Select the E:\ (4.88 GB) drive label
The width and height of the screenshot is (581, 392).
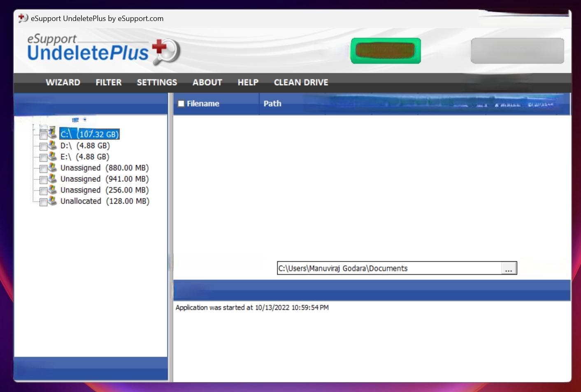click(85, 157)
